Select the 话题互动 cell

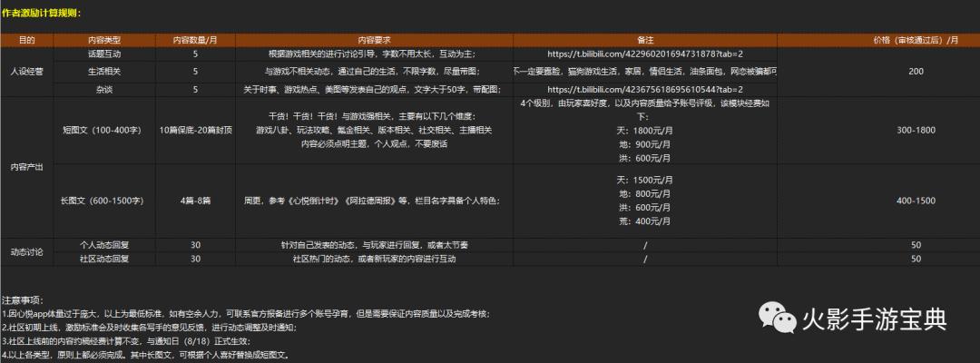104,54
